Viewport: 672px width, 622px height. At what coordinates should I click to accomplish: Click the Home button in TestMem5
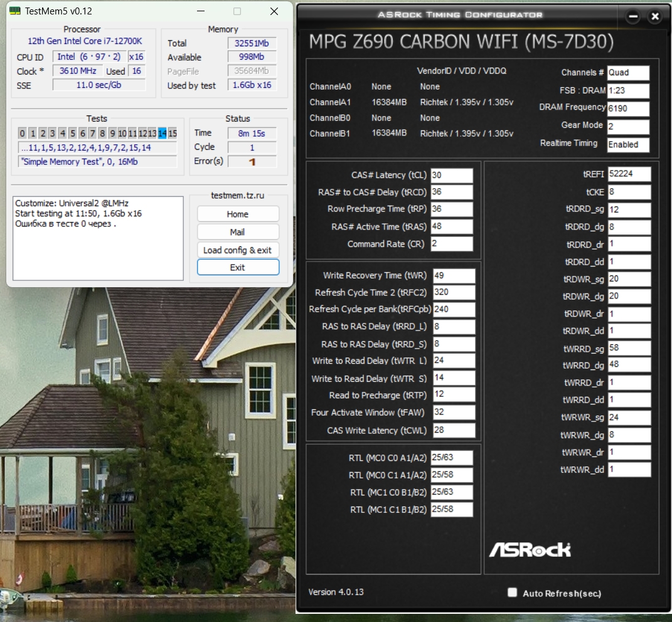click(238, 214)
